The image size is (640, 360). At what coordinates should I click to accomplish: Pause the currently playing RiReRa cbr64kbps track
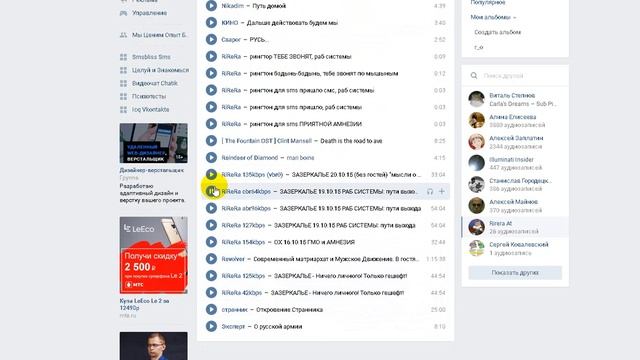pyautogui.click(x=211, y=191)
